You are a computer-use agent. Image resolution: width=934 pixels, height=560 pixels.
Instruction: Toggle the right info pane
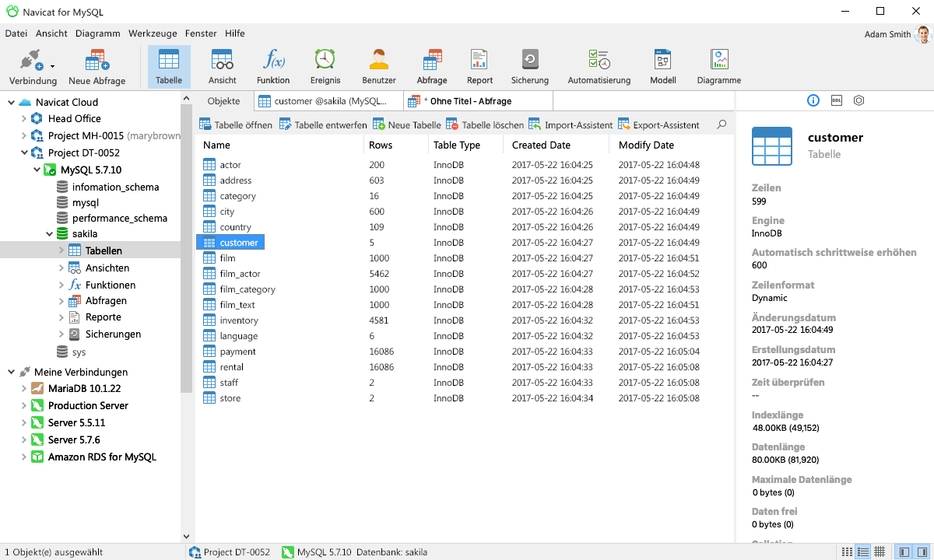[x=922, y=551]
